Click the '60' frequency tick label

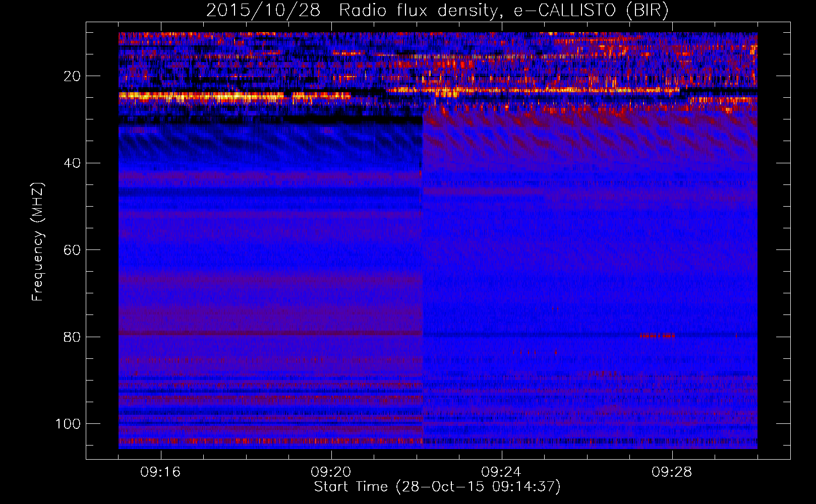72,250
